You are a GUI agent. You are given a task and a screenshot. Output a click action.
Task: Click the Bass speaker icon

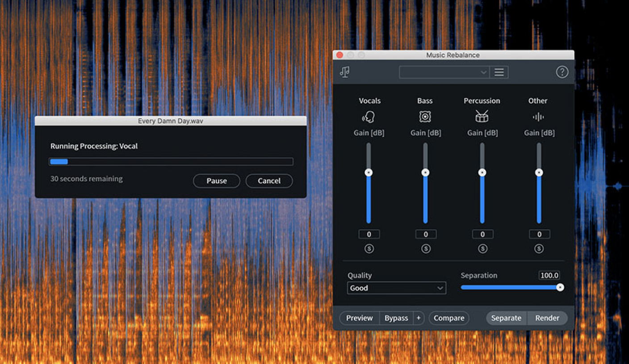(425, 117)
